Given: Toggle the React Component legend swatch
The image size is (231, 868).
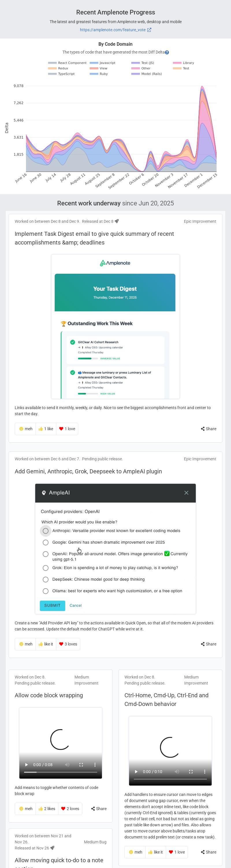Looking at the screenshot, I should (52, 63).
